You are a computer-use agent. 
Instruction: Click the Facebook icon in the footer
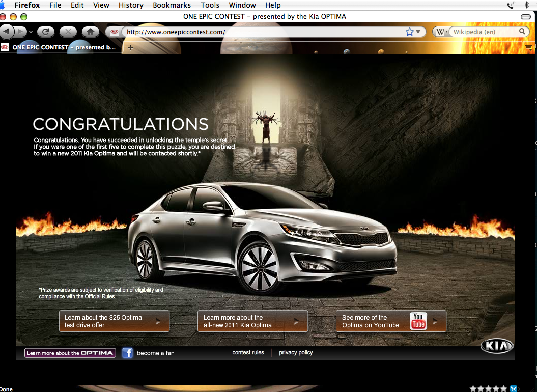tap(127, 353)
